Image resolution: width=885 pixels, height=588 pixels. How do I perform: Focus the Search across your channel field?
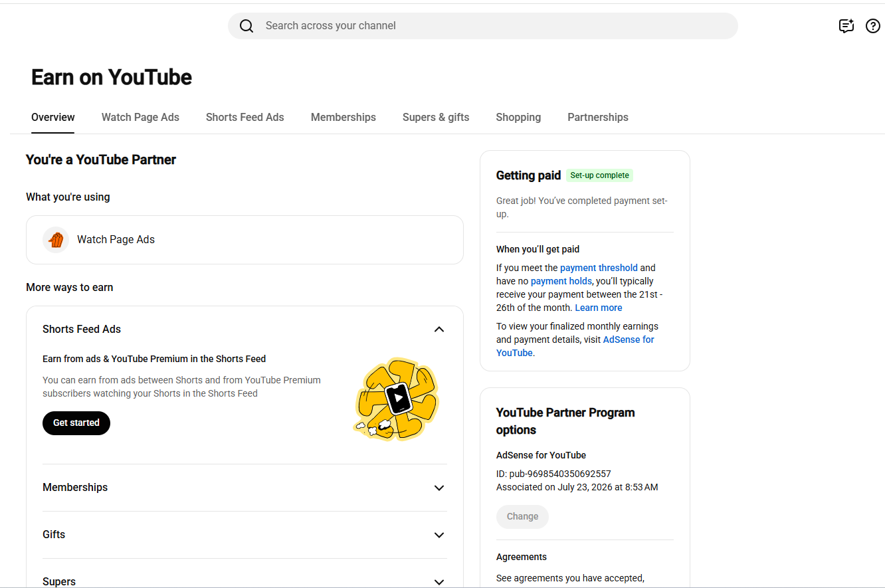(x=483, y=26)
